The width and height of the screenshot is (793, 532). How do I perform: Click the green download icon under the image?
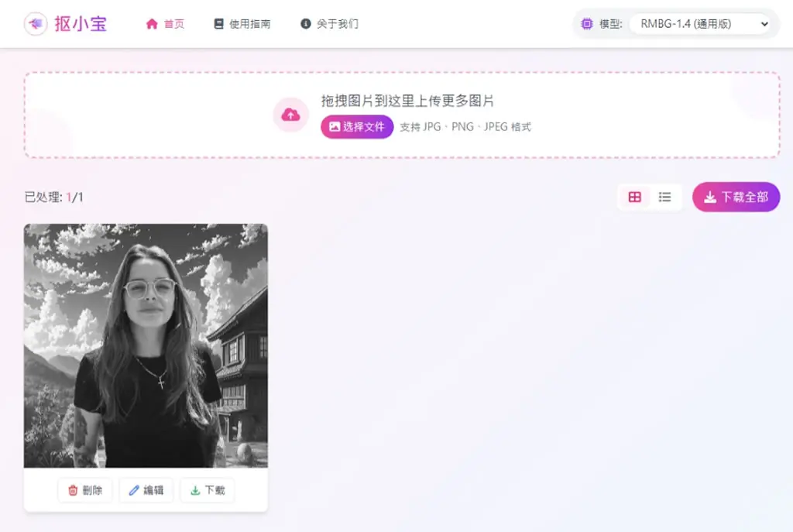coord(195,490)
